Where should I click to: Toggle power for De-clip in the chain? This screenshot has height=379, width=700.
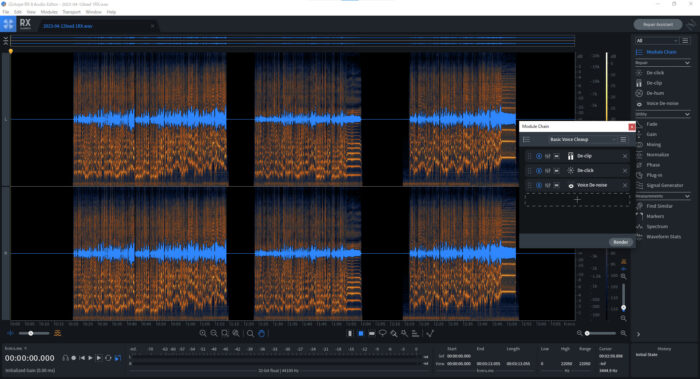(539, 156)
